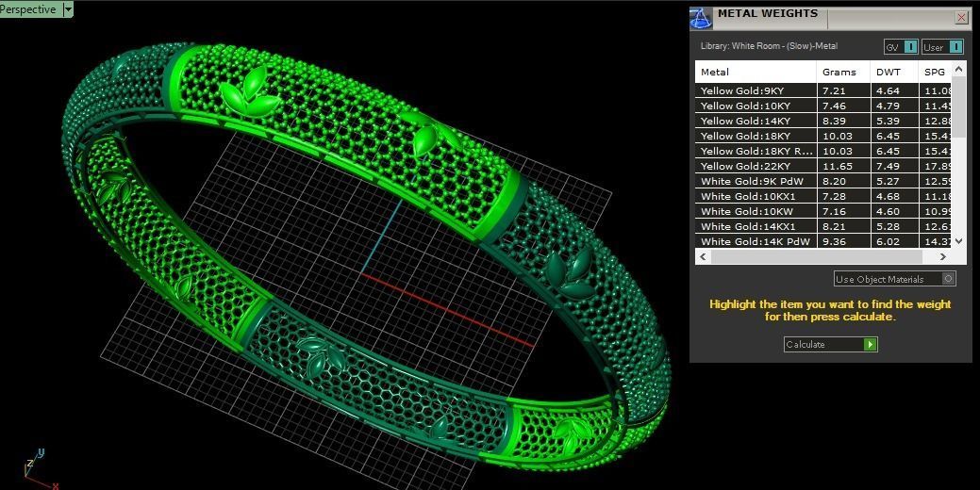The height and width of the screenshot is (490, 980).
Task: Select the Yellow Gold:10KY row
Action: 823,106
